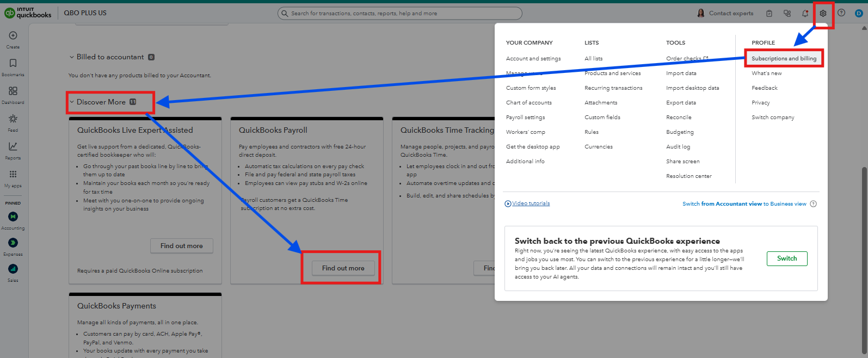Open All lists

coord(594,59)
